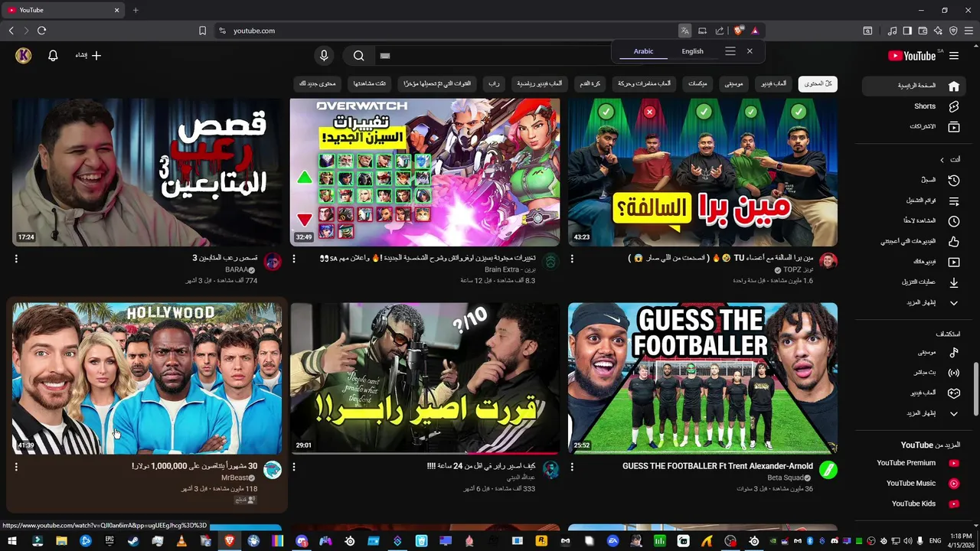Start voice search with the microphone
980x551 pixels.
tap(324, 56)
